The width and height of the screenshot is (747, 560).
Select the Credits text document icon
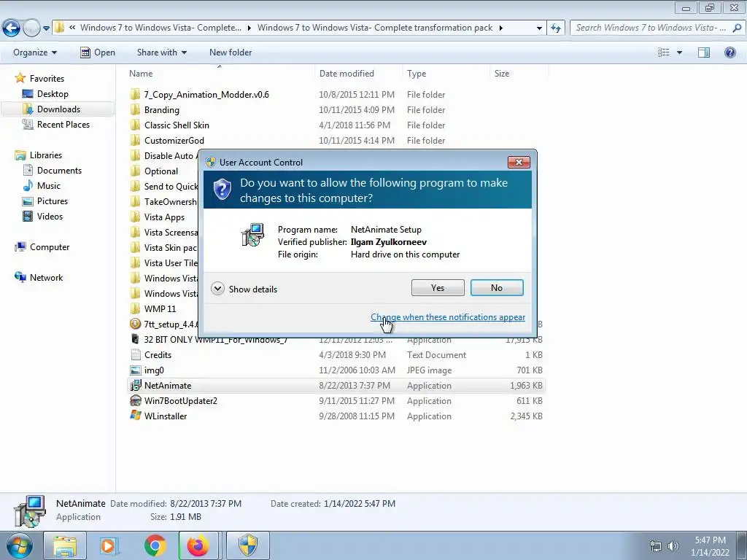click(135, 355)
